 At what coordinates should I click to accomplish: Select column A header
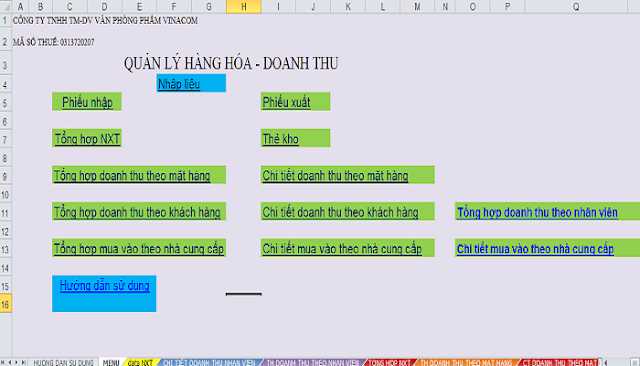(20, 7)
